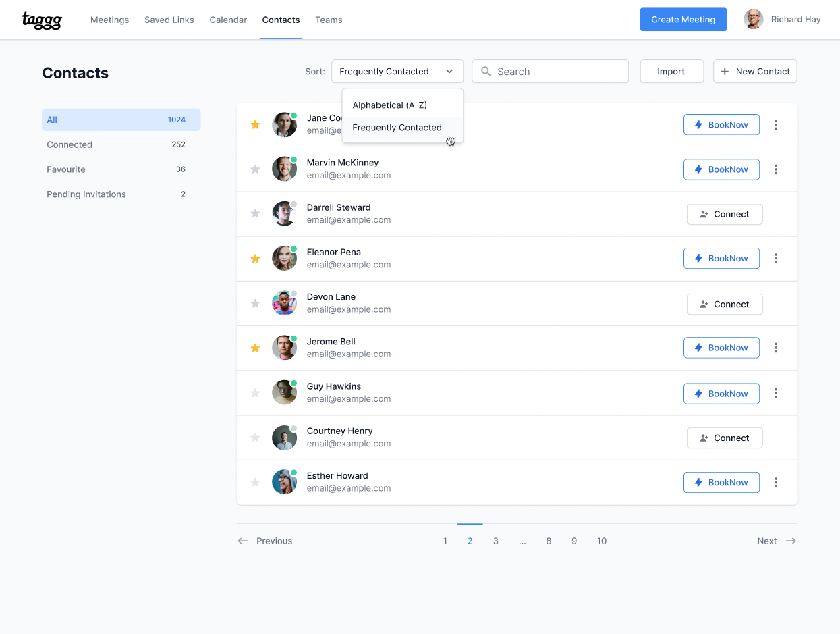This screenshot has width=840, height=634.
Task: Go to Previous page
Action: (265, 541)
